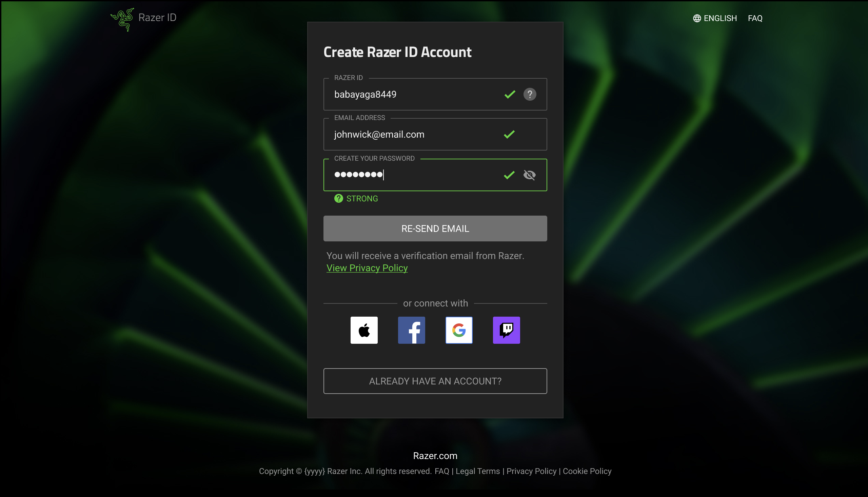This screenshot has height=497, width=868.
Task: Open the footer FAQ link
Action: 442,471
